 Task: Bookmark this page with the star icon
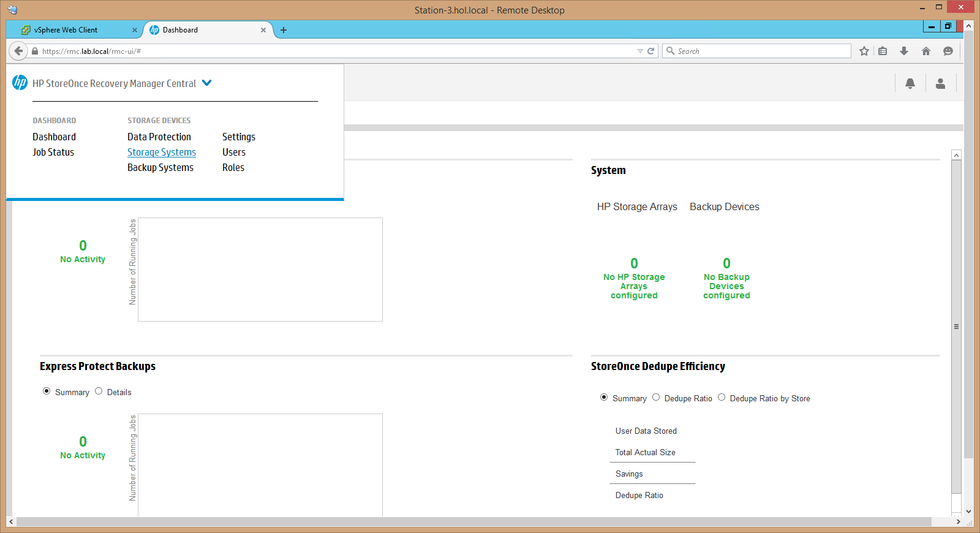click(864, 51)
